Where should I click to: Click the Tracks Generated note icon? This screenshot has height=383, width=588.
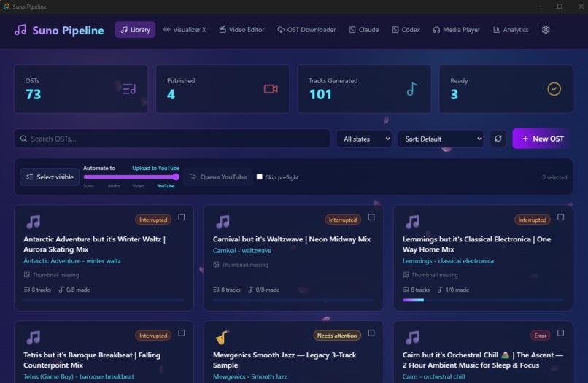[411, 89]
